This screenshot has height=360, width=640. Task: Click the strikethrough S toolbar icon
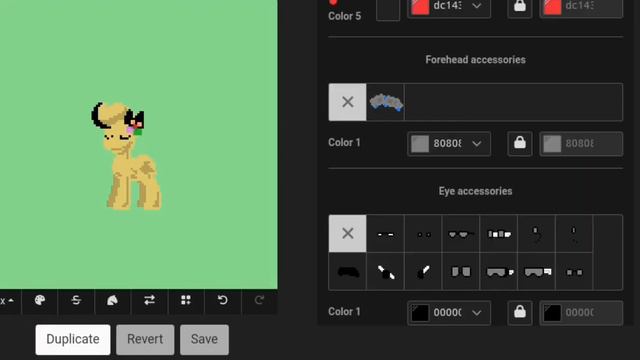76,301
